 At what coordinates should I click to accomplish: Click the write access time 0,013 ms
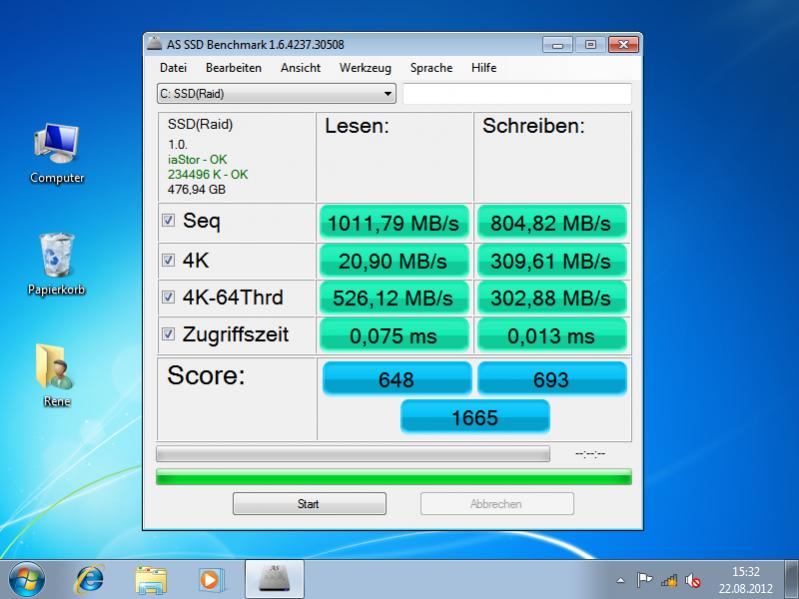(x=551, y=336)
